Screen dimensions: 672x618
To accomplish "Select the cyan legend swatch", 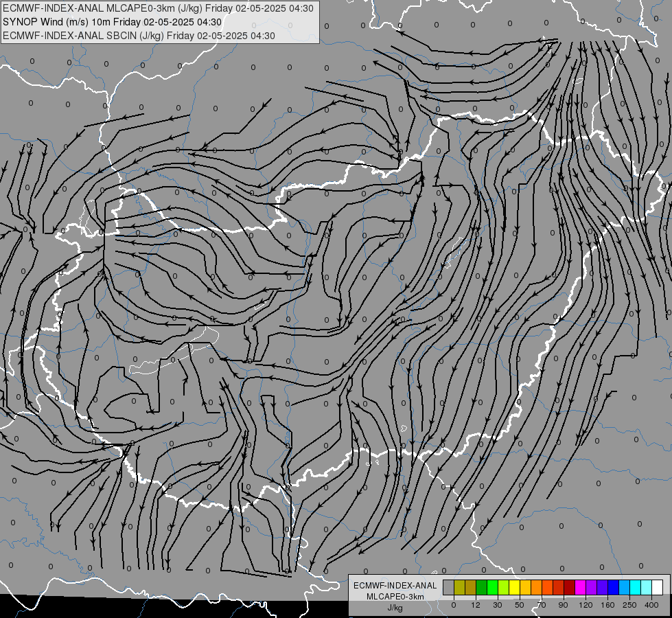I will 635,587.
